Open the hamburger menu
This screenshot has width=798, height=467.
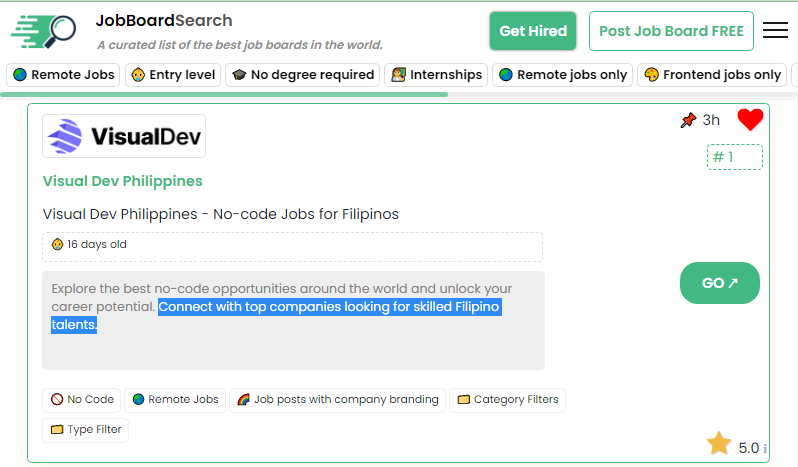click(775, 30)
